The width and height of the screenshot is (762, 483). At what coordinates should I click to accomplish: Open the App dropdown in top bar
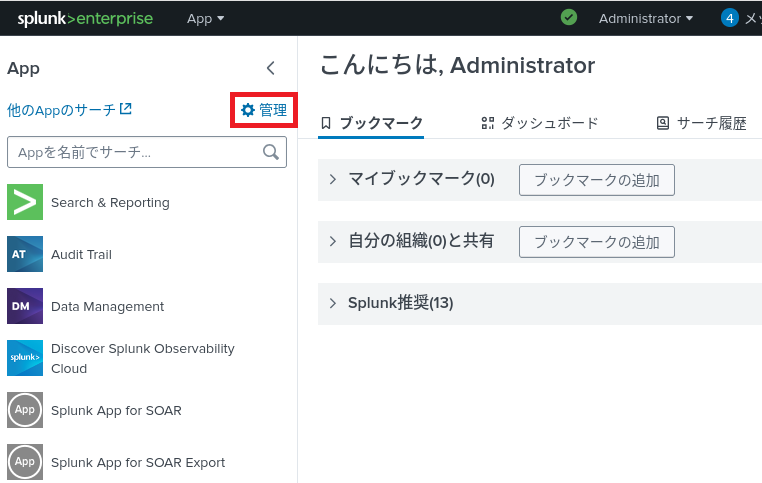point(205,18)
